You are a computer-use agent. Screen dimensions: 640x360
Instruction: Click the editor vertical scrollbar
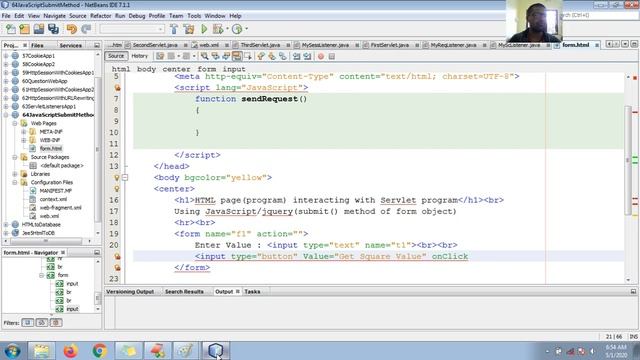tap(628, 160)
